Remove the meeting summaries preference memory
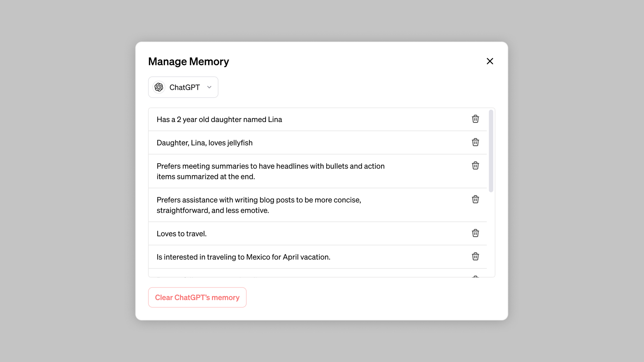 click(x=475, y=165)
